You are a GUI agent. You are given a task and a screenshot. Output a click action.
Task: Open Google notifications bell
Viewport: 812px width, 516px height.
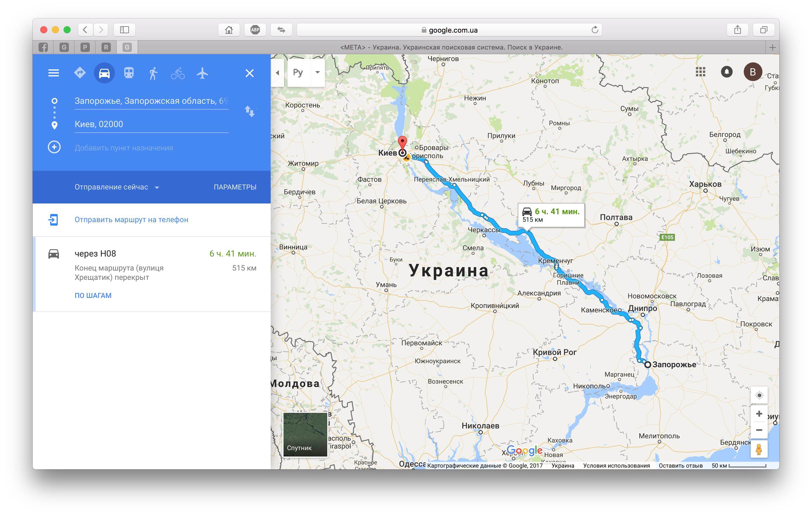tap(727, 72)
